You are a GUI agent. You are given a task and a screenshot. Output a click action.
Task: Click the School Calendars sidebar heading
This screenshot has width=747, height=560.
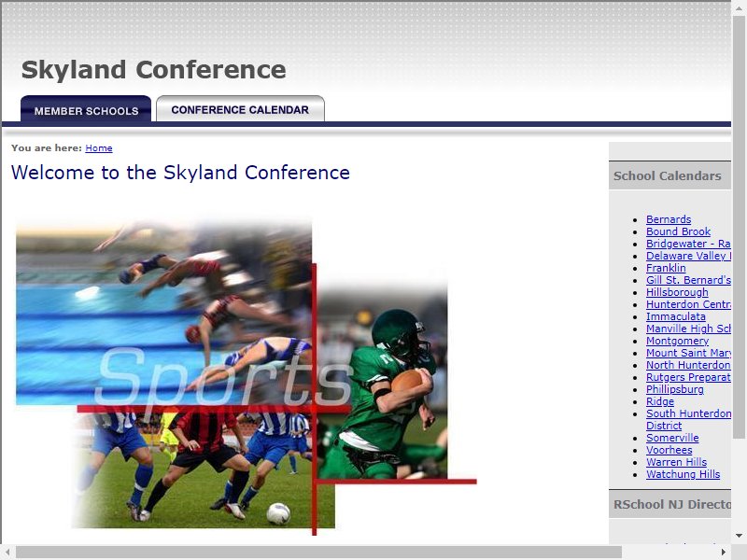click(x=667, y=175)
